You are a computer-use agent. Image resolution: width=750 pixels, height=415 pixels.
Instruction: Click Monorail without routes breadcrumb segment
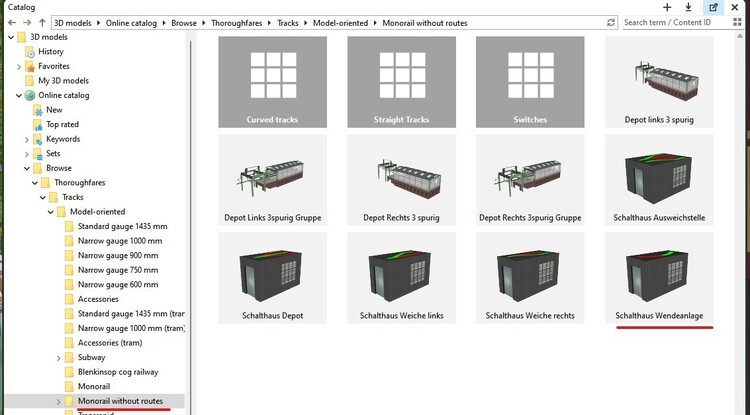tap(425, 23)
